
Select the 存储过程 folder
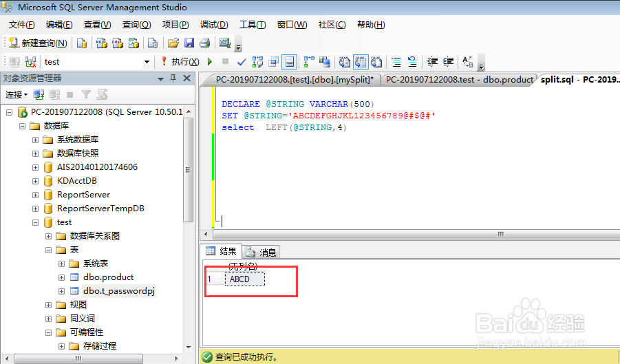point(100,346)
